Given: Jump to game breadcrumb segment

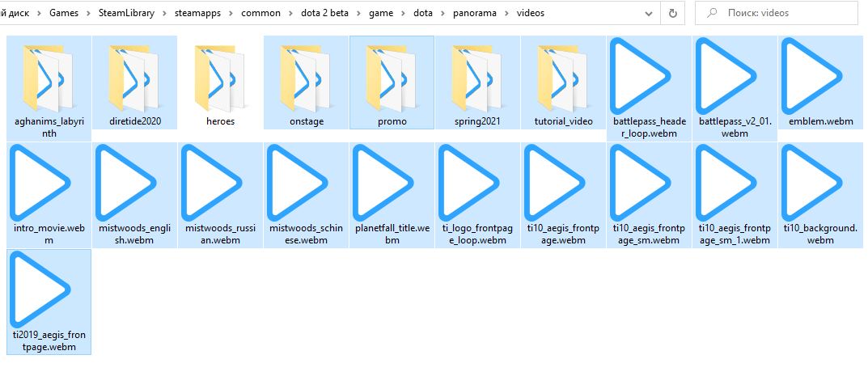Looking at the screenshot, I should (x=382, y=13).
